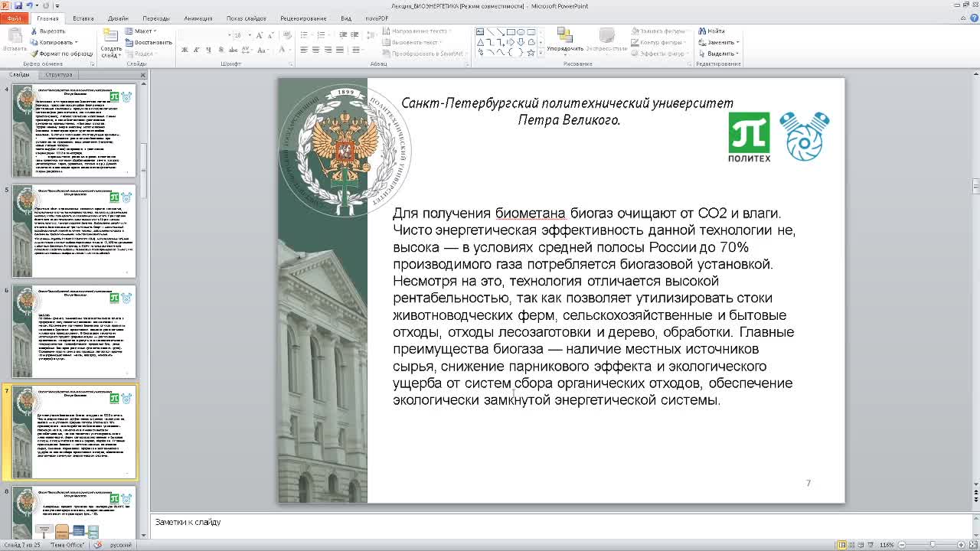Screen dimensions: 980x551
Task: Click zoom out minus button
Action: coord(902,545)
